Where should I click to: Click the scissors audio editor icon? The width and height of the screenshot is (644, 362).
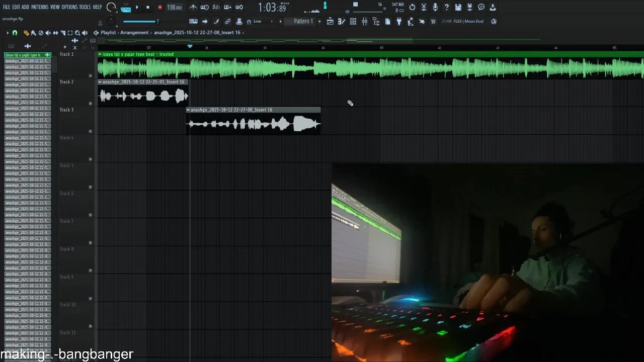tap(424, 7)
